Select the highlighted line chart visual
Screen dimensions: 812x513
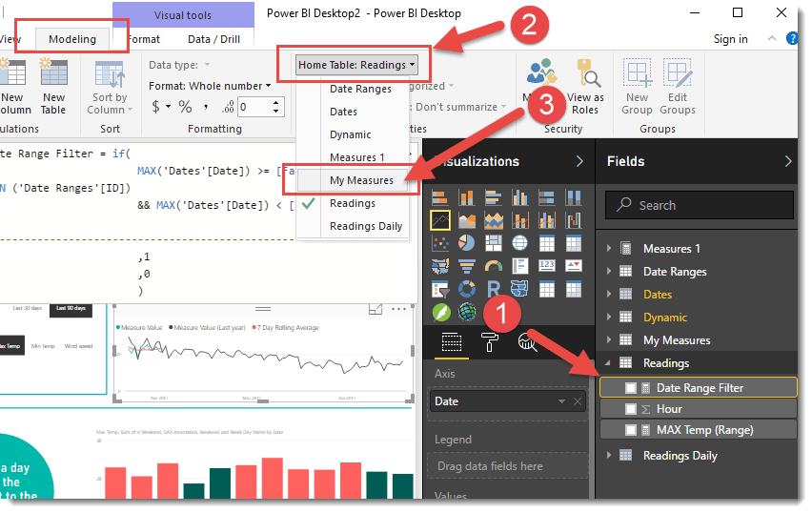click(x=440, y=220)
